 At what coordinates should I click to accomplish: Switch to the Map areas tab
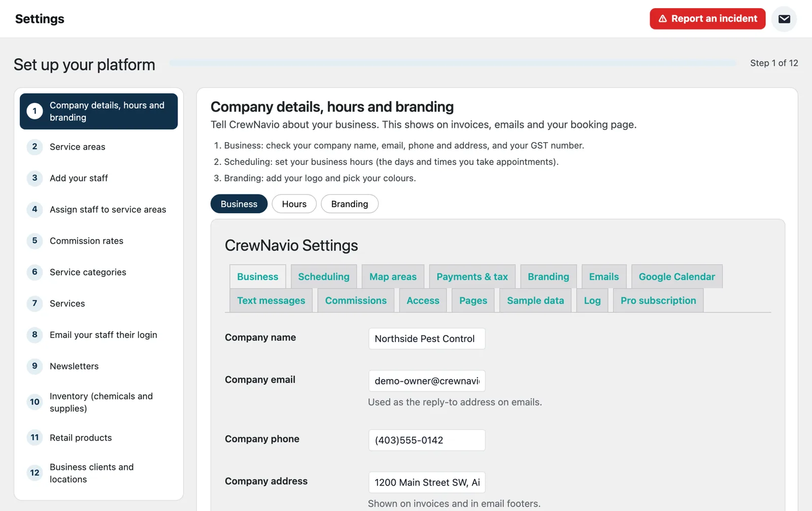tap(393, 277)
